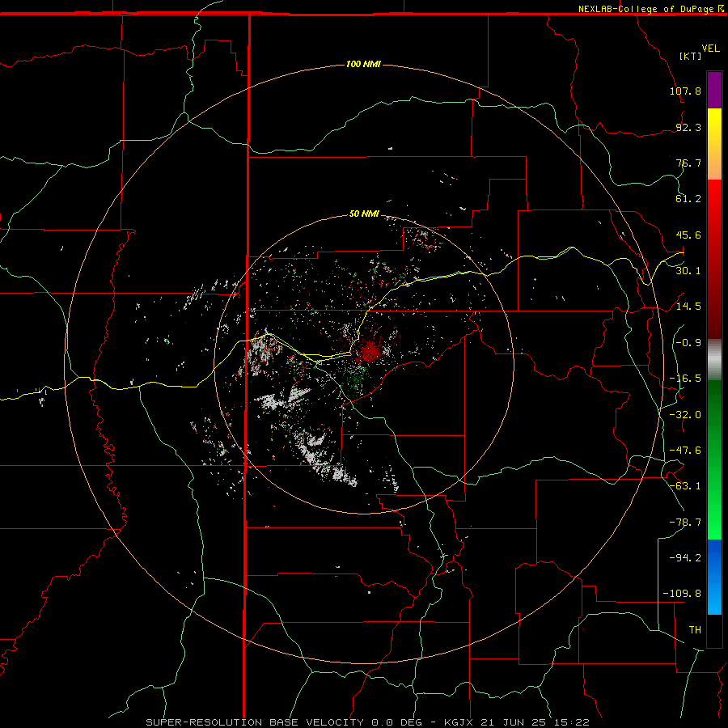Screen dimensions: 728x728
Task: Click the 100 NMI range ring label
Action: click(x=363, y=64)
